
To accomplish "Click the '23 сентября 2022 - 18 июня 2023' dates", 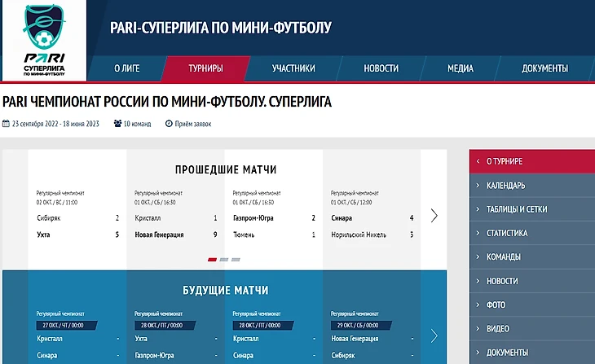I will [x=55, y=124].
